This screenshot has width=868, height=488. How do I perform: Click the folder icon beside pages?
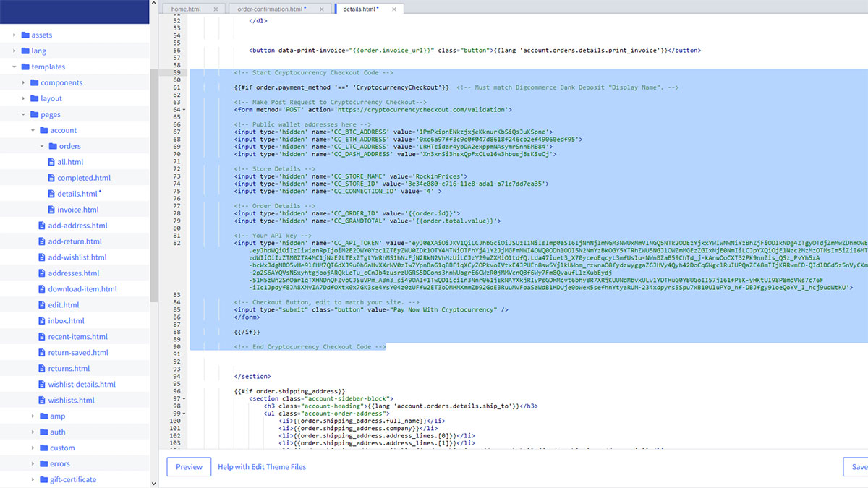pyautogui.click(x=35, y=114)
